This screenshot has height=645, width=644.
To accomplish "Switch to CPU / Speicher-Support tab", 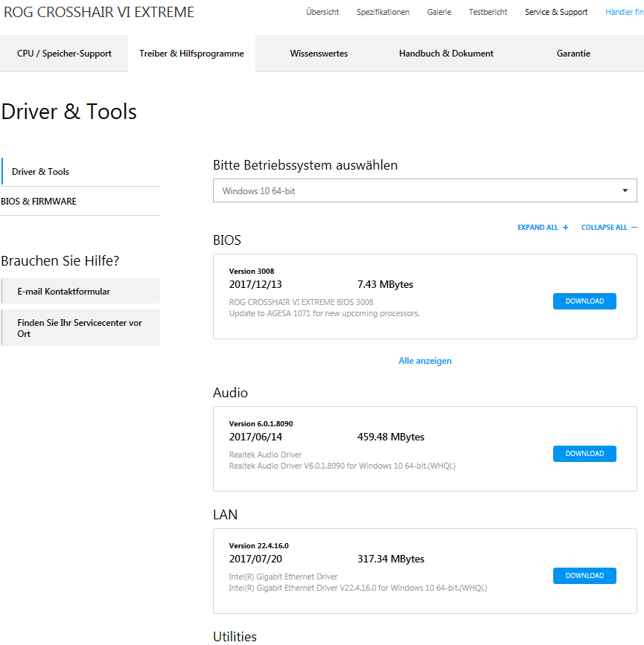I will (x=64, y=54).
